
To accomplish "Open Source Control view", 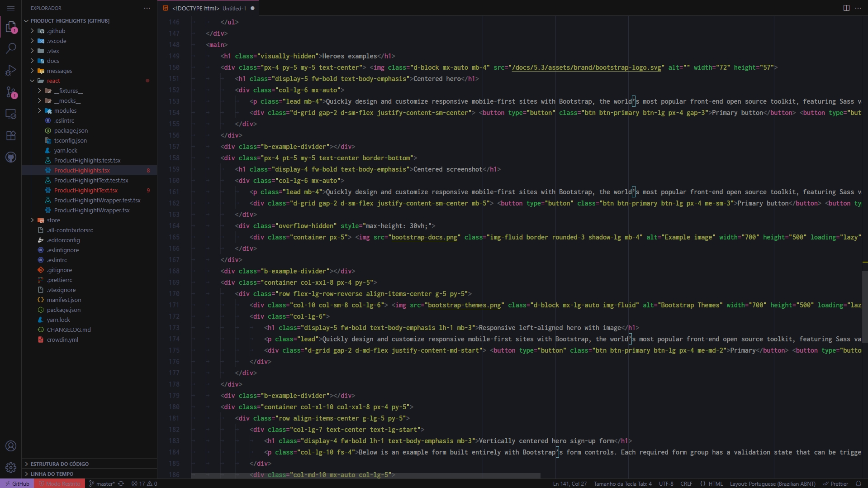I will 11,92.
